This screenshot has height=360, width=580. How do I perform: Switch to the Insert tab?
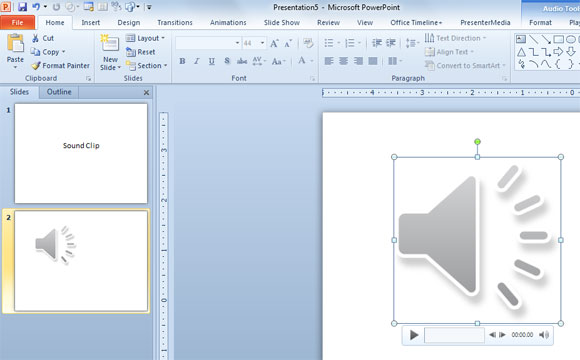[91, 23]
